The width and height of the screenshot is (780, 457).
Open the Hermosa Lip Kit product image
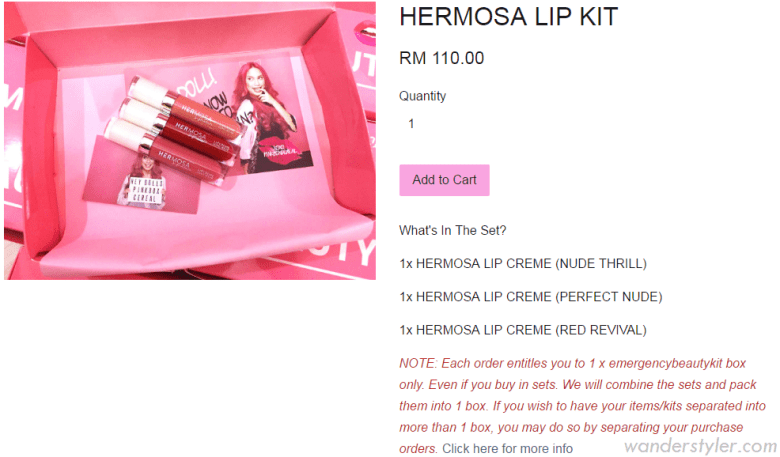[x=190, y=141]
